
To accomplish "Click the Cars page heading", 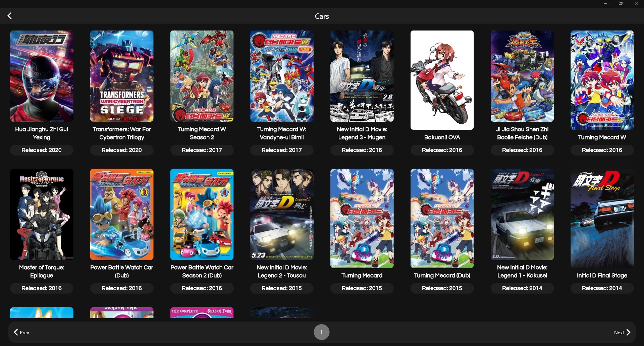I will pos(322,16).
